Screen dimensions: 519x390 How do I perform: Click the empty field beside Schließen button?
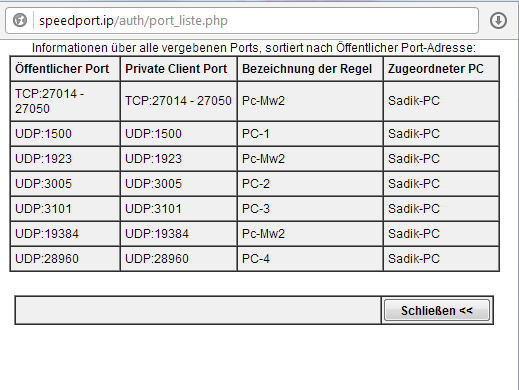(x=198, y=310)
